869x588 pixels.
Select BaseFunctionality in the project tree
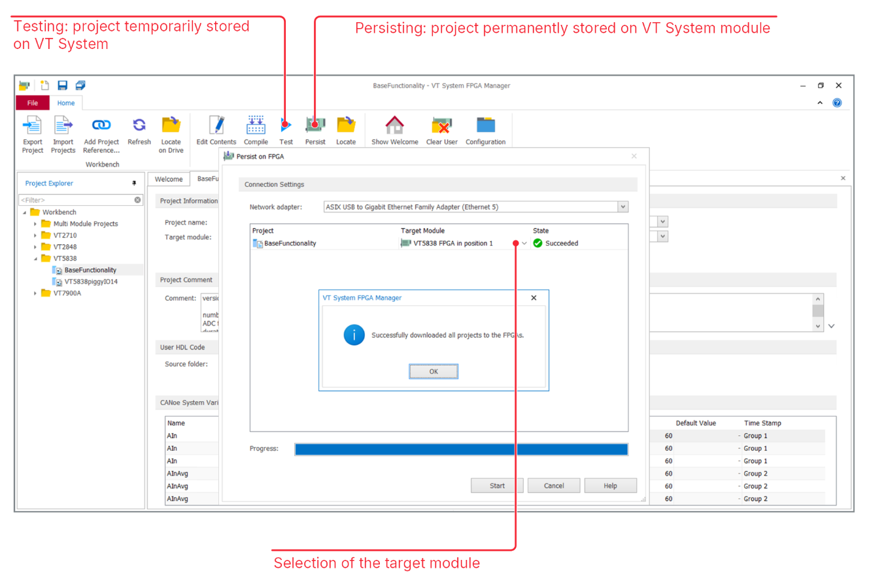click(x=90, y=270)
